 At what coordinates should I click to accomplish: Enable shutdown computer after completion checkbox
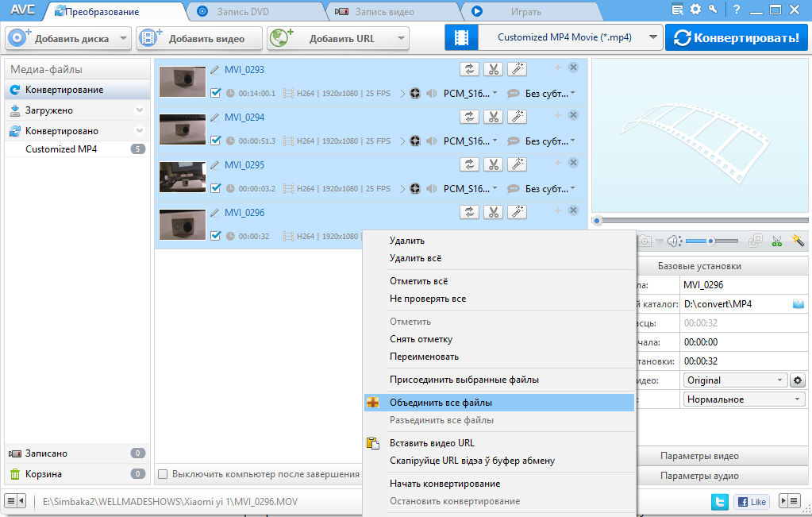point(163,474)
